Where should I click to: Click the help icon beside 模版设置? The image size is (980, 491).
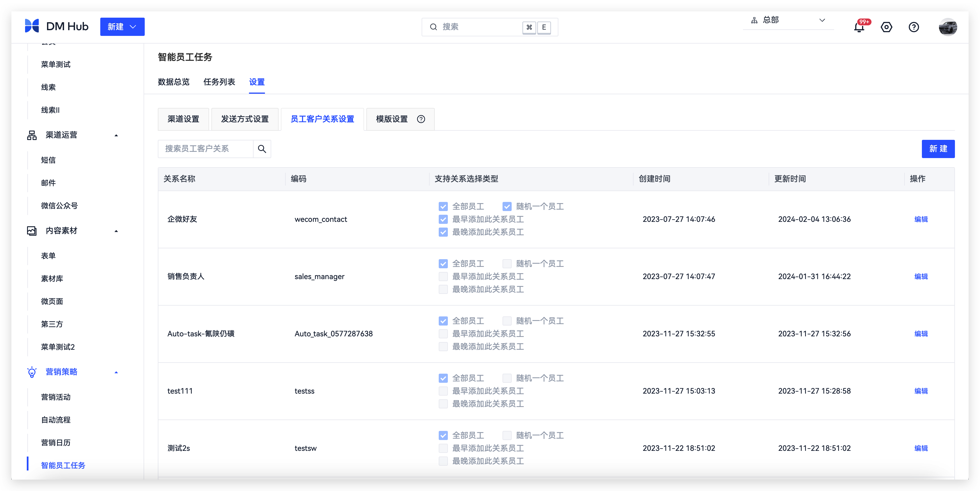tap(421, 119)
